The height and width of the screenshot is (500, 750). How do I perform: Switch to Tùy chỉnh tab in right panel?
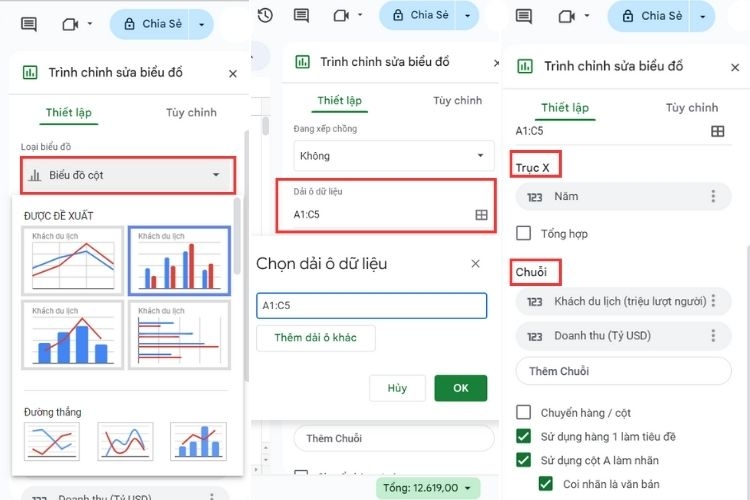point(692,108)
